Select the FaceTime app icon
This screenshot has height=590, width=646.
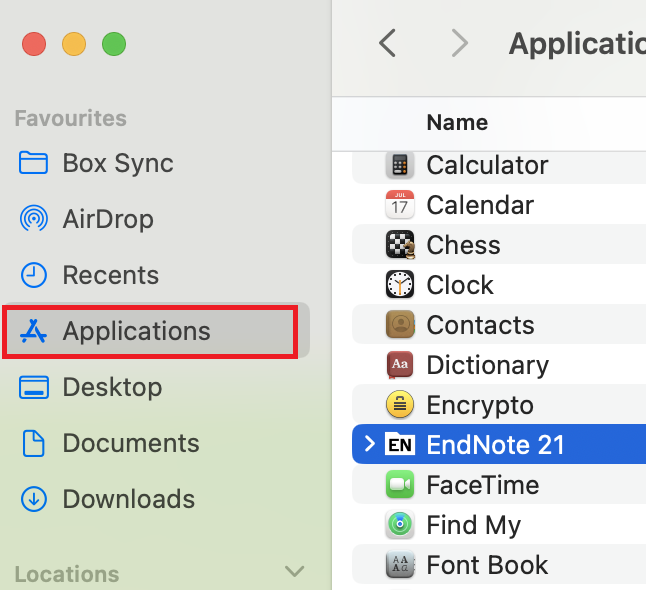[400, 485]
